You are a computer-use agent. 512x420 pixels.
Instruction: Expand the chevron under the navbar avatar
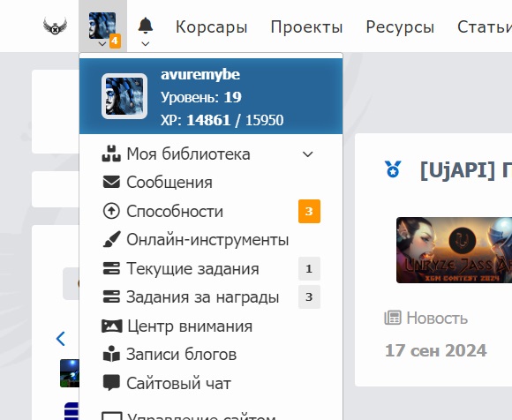point(102,44)
